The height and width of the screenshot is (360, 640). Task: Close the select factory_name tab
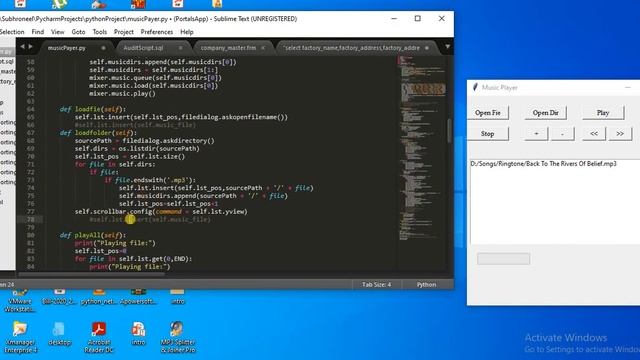pos(427,48)
